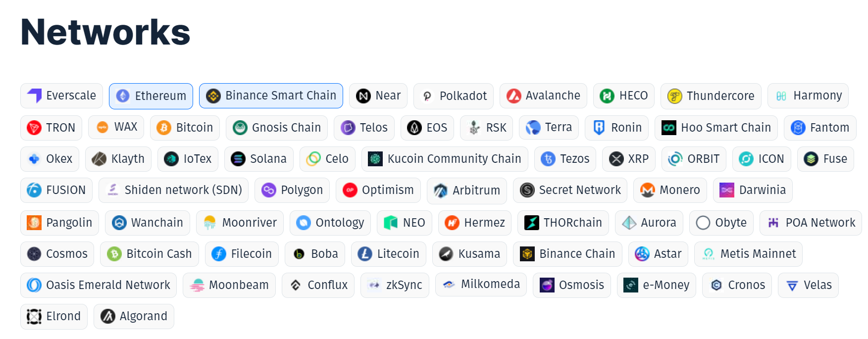
Task: Click the Litecoin logo icon
Action: [x=365, y=254]
